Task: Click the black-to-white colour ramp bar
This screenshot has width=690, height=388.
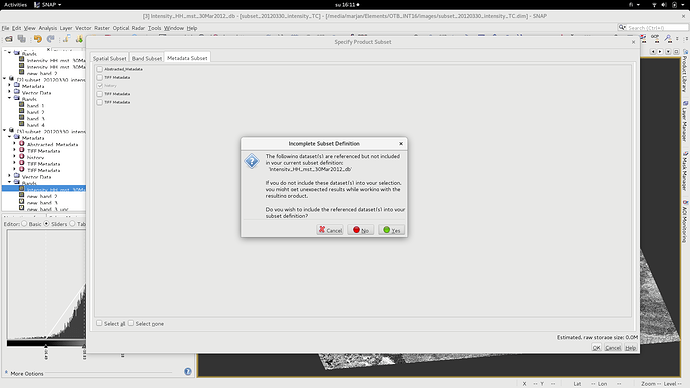Action: (46, 343)
